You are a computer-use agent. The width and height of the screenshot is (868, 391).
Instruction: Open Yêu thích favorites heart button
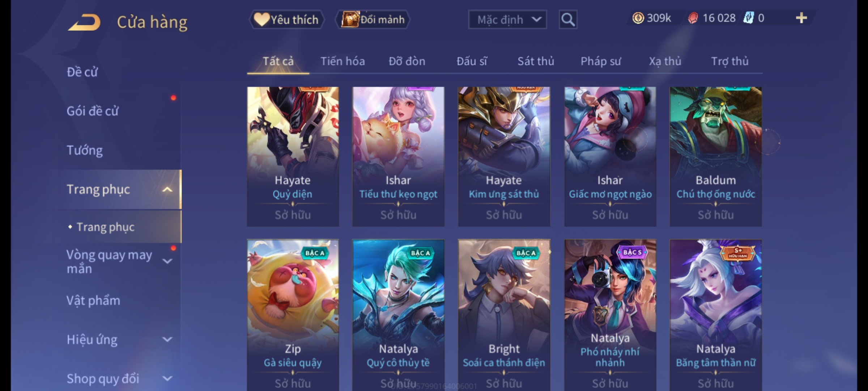coord(286,20)
